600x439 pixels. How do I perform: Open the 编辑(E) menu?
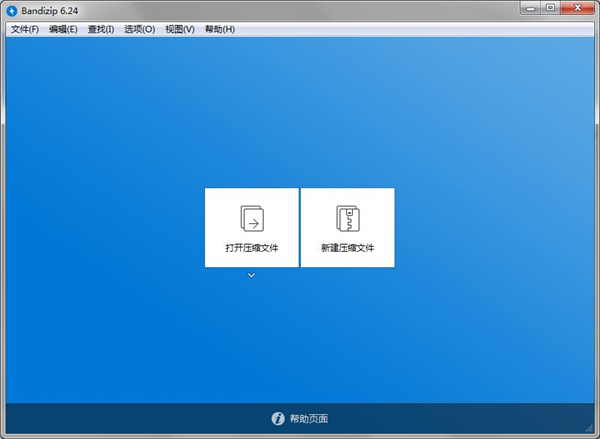[64, 29]
